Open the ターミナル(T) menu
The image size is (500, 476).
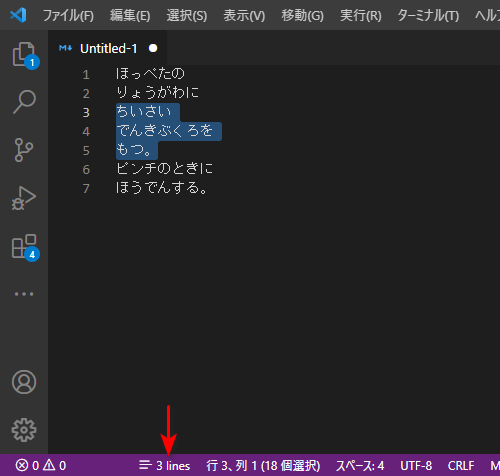click(428, 15)
